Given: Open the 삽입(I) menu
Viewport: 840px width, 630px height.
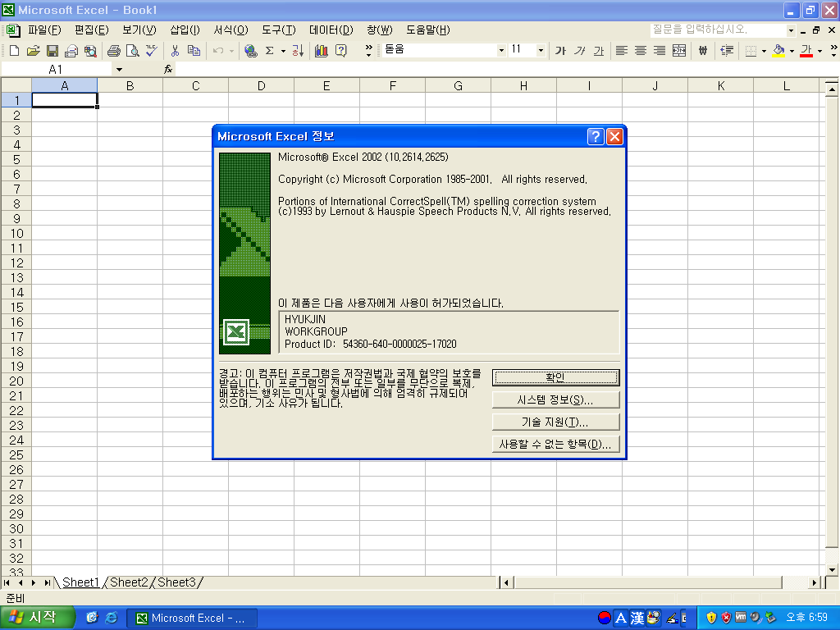Looking at the screenshot, I should (185, 30).
